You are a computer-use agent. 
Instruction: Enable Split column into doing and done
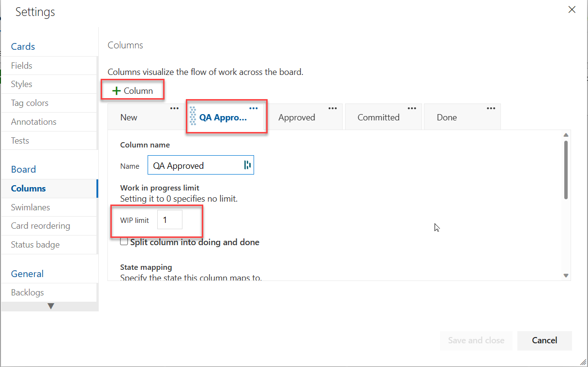(124, 242)
